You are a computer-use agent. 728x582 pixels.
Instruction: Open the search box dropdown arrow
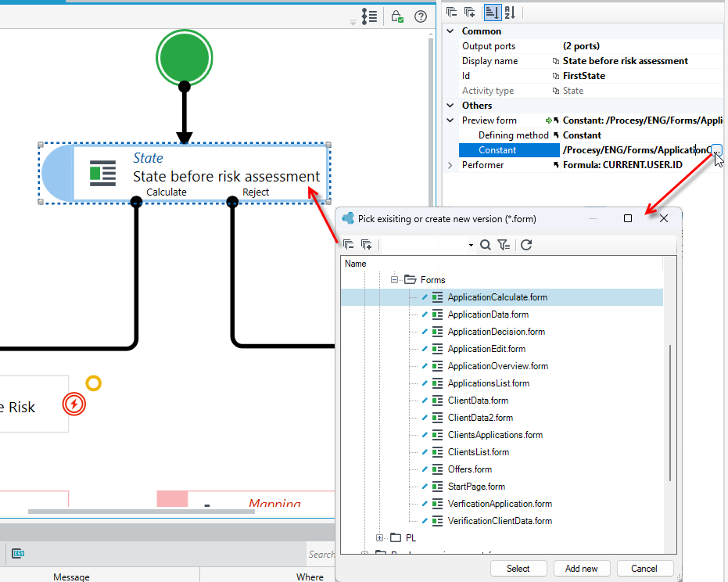point(471,246)
